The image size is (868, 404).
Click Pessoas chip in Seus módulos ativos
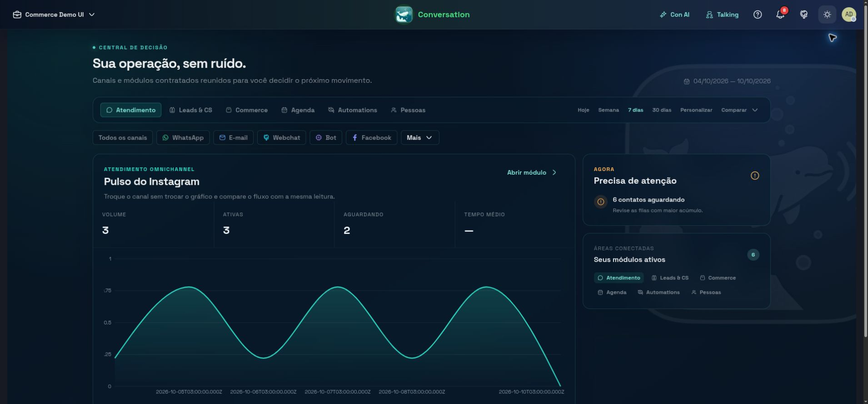(706, 293)
